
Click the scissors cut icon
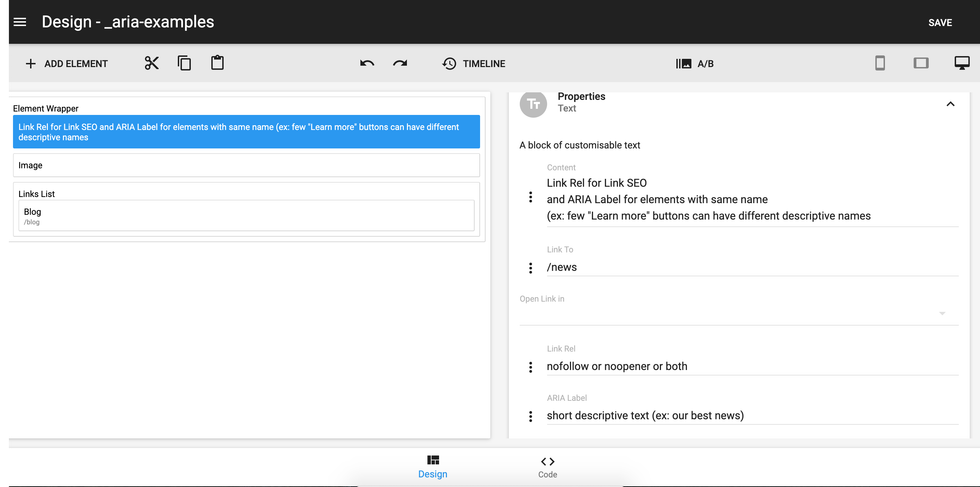pyautogui.click(x=152, y=63)
